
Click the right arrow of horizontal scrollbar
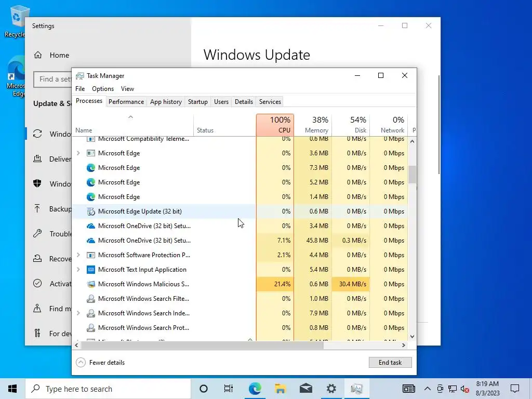pyautogui.click(x=403, y=345)
